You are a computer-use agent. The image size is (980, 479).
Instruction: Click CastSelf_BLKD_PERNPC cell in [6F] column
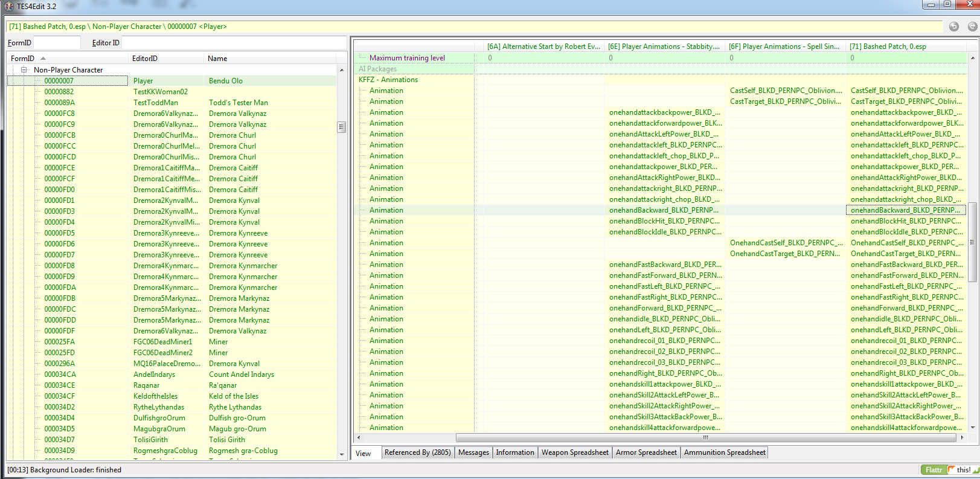(786, 91)
